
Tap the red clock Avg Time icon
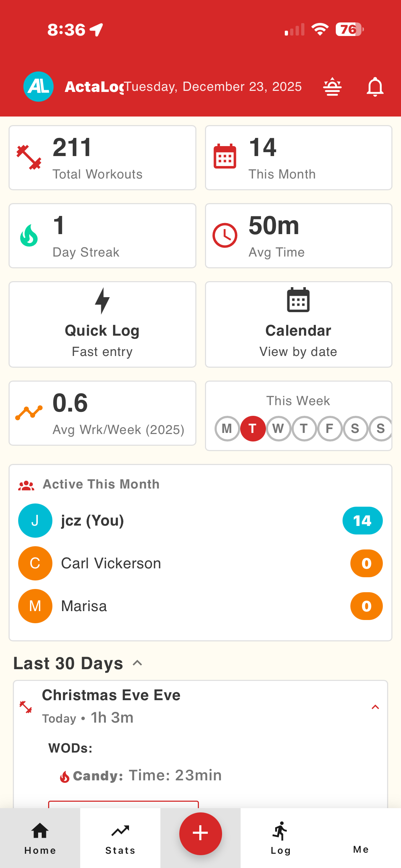click(225, 236)
